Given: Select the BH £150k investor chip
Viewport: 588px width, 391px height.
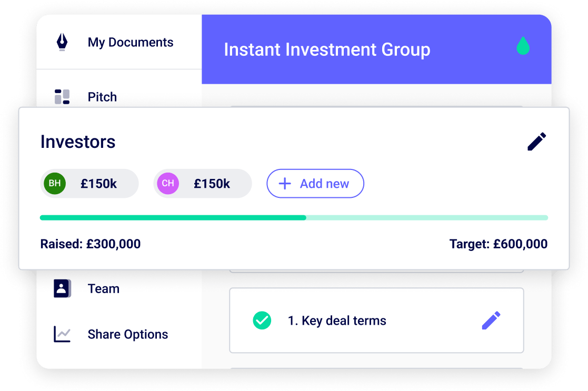Looking at the screenshot, I should pyautogui.click(x=89, y=183).
